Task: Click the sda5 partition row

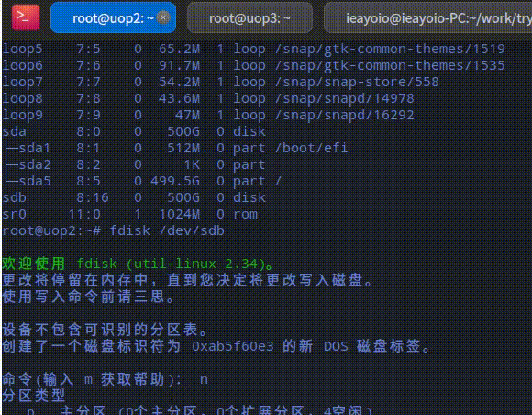Action: [142, 181]
